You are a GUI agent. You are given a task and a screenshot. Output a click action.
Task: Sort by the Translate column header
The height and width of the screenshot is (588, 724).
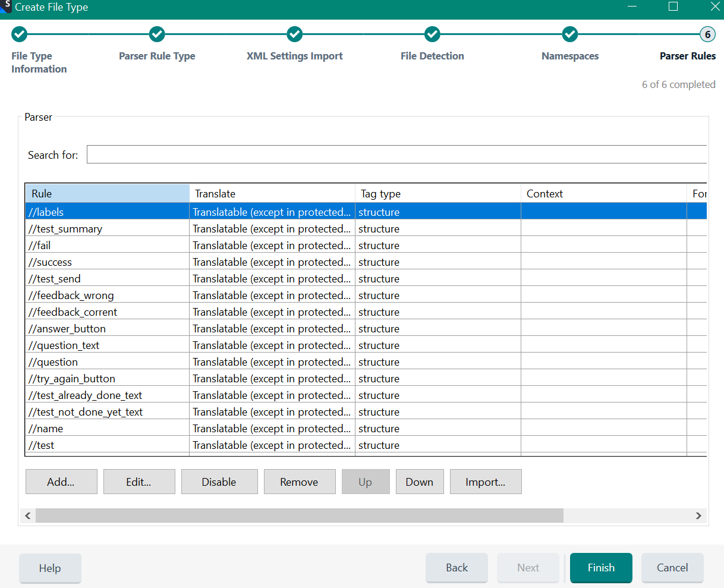tap(272, 194)
